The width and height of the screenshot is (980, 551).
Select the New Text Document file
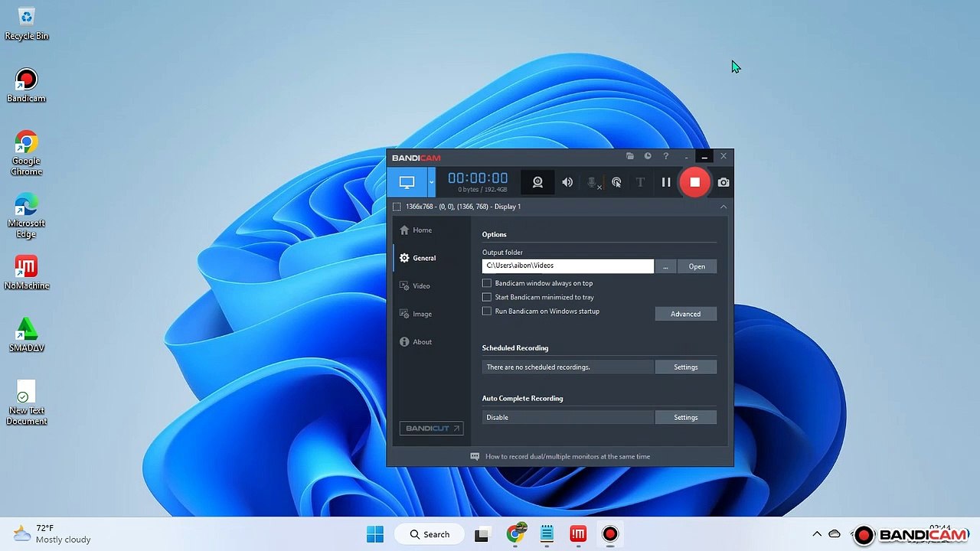click(27, 403)
